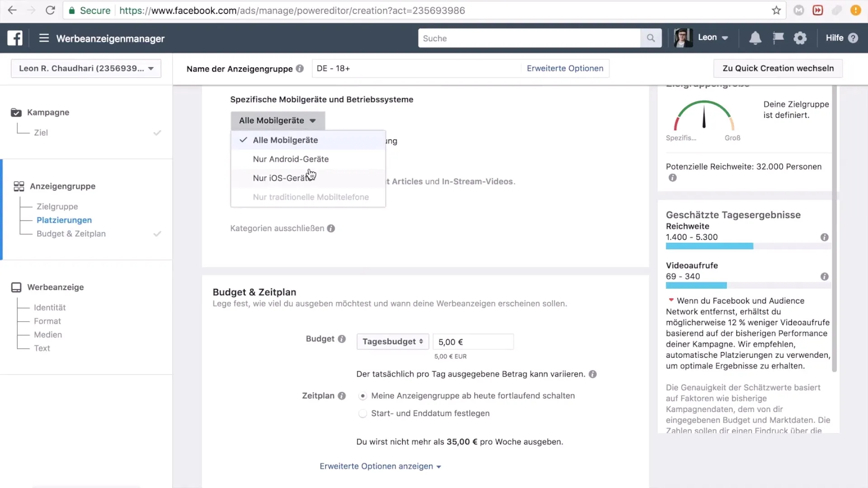Image resolution: width=868 pixels, height=488 pixels.
Task: Open Text under Werbeanzeige
Action: tap(42, 348)
